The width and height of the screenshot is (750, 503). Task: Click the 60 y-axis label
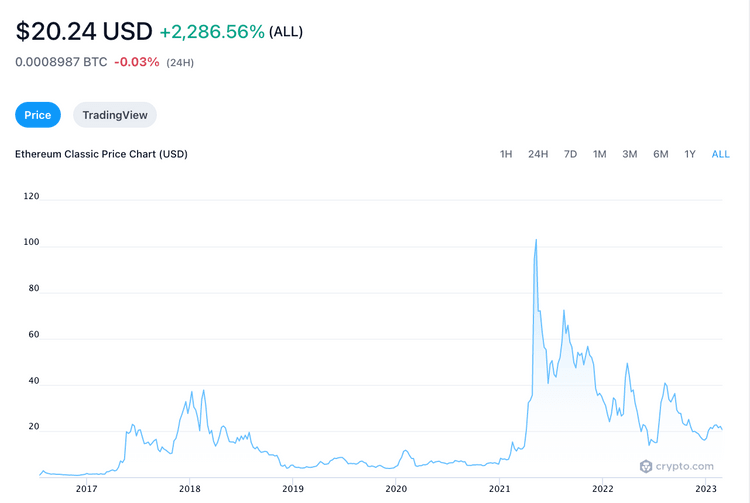[34, 335]
